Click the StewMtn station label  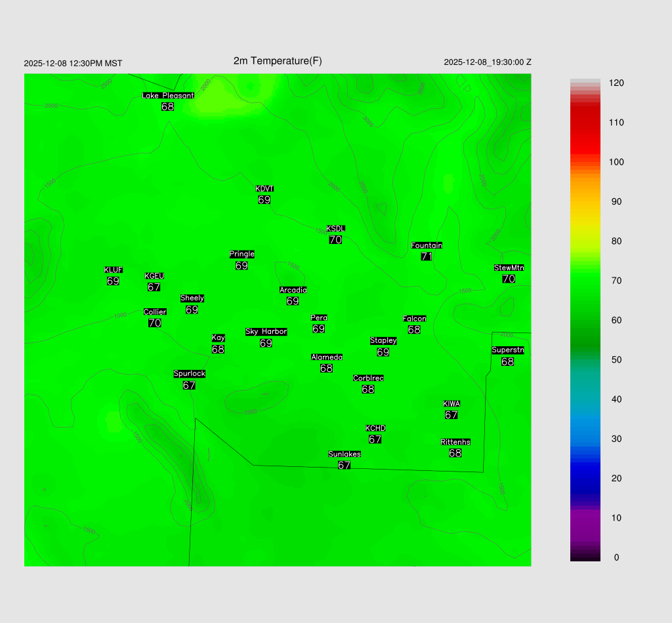[509, 268]
